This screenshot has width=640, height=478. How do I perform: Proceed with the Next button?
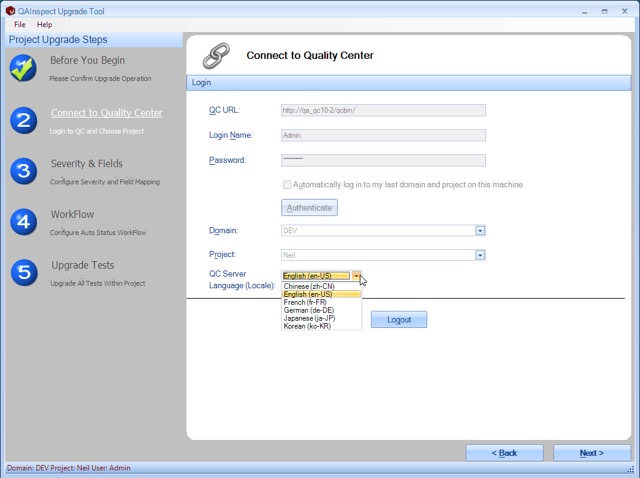[591, 453]
